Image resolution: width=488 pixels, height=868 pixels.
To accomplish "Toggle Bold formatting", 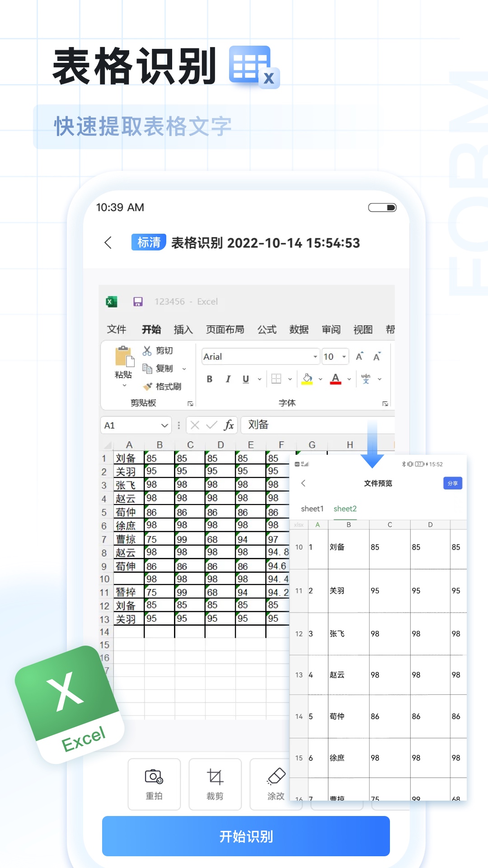I will tap(210, 379).
